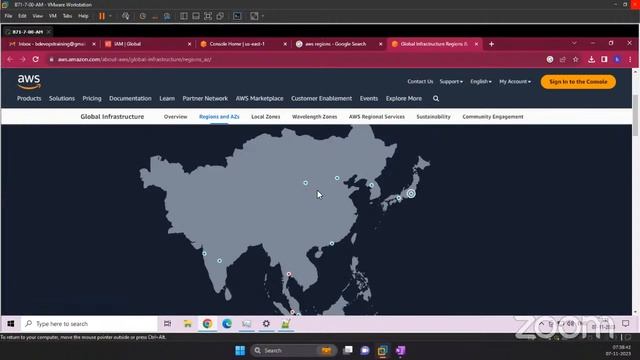This screenshot has width=640, height=360.
Task: Open VMware Help menu
Action: (83, 16)
